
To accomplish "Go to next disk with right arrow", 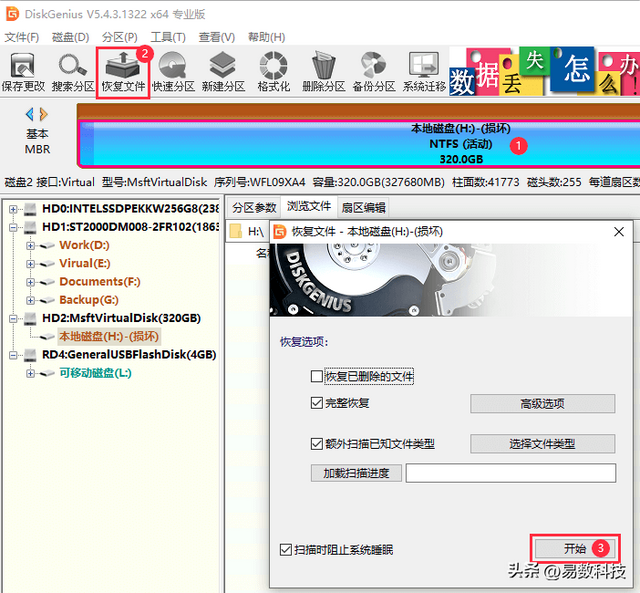I will click(x=44, y=114).
